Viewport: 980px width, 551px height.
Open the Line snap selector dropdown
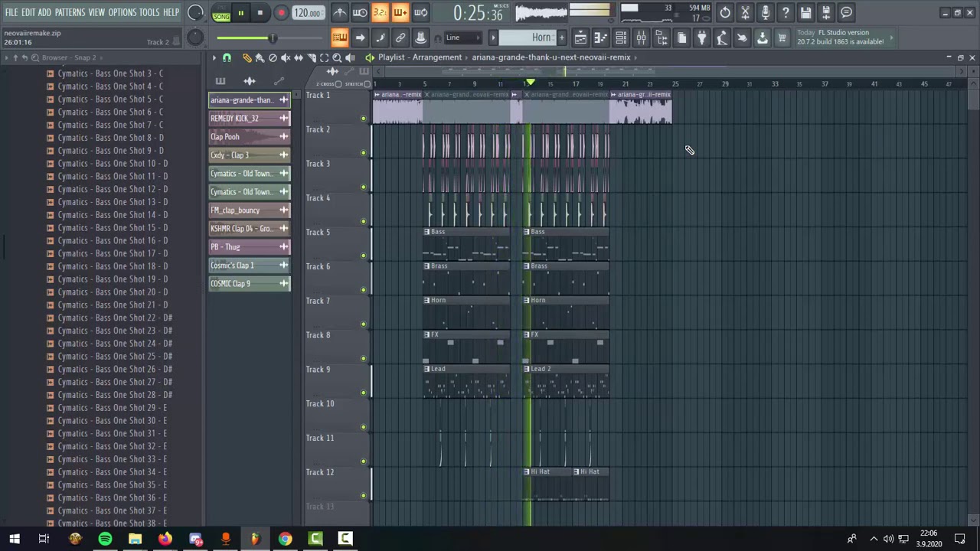coord(464,37)
